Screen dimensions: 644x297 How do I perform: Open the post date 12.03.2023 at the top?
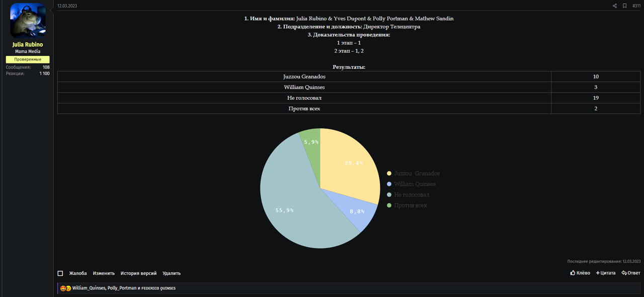click(x=67, y=6)
